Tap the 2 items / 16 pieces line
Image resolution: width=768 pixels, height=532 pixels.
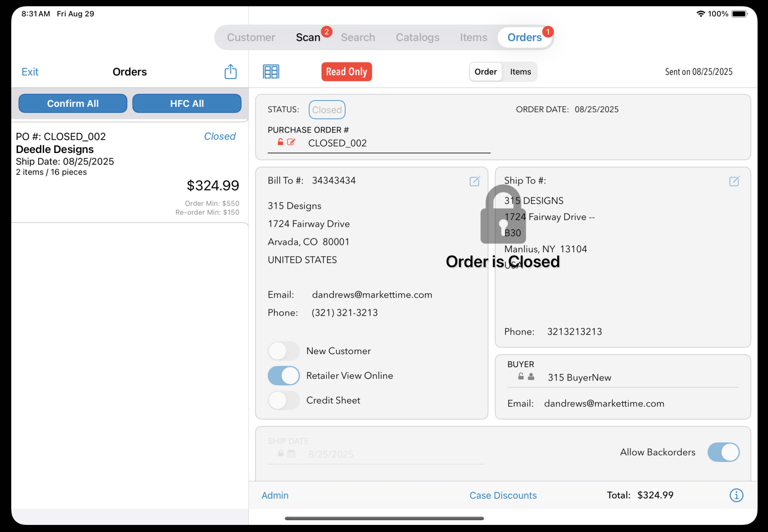pos(51,172)
